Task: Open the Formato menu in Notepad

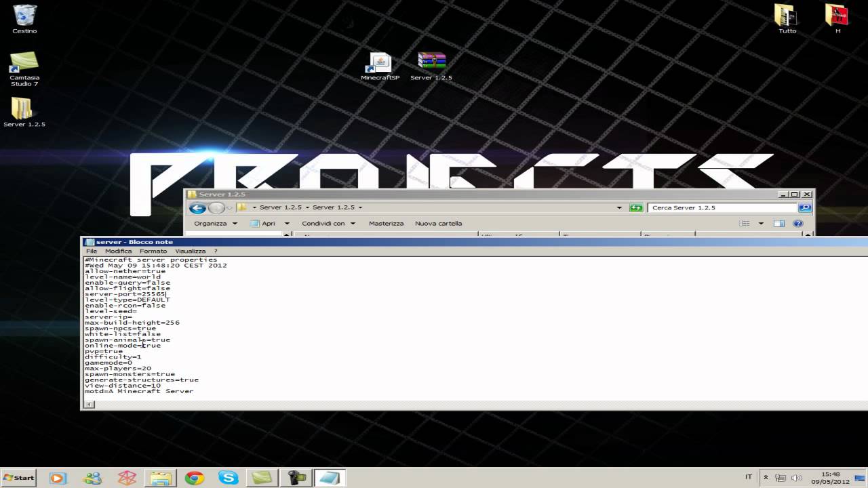Action: tap(153, 251)
